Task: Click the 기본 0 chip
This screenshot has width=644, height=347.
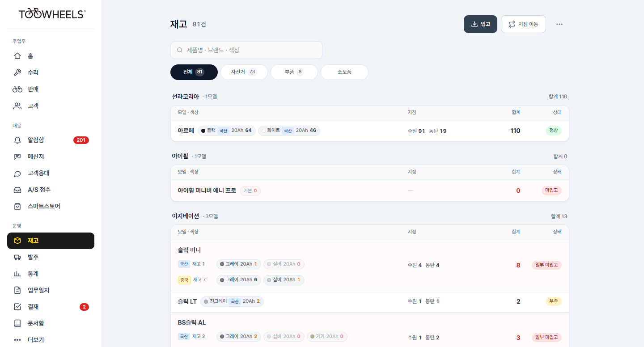Action: point(250,190)
